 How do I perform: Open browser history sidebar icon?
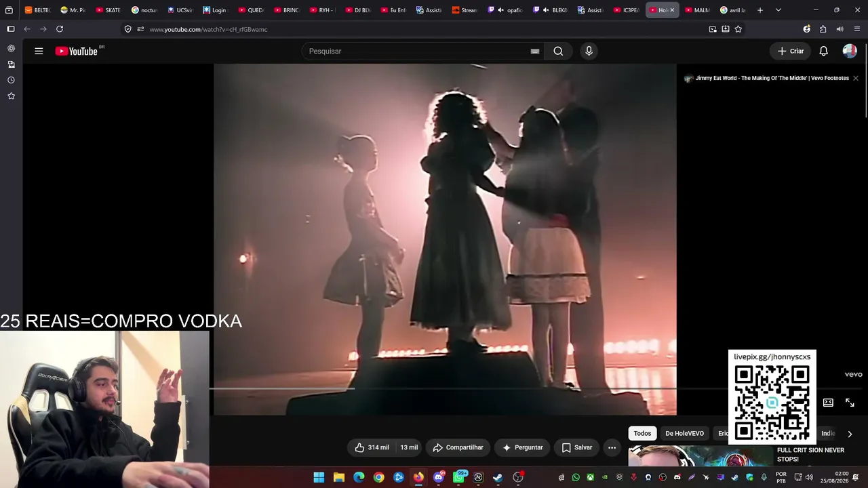(x=11, y=80)
